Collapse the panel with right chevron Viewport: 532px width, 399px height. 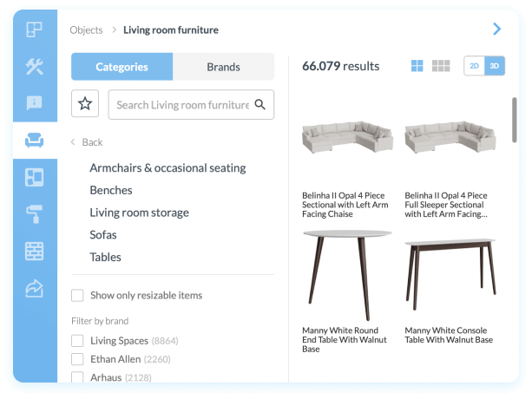496,29
